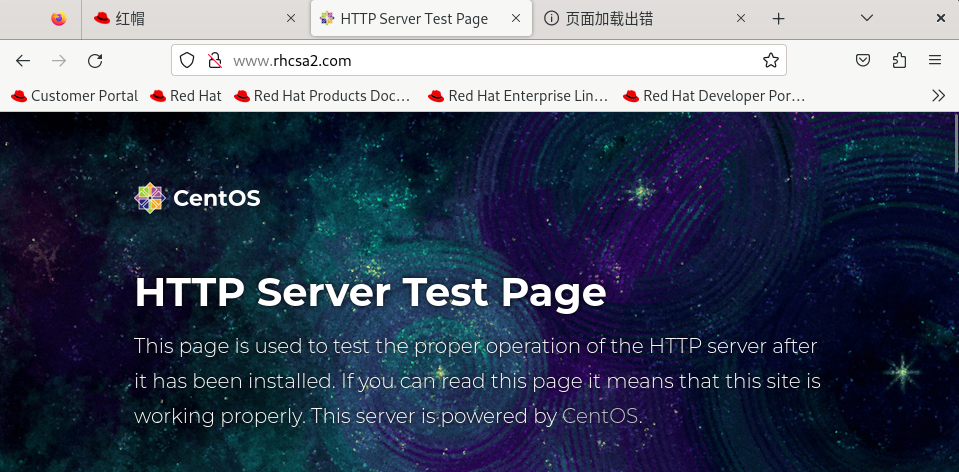Viewport: 959px width, 472px height.
Task: Open the Red Hat Products Doc… bookmark
Action: pyautogui.click(x=322, y=96)
